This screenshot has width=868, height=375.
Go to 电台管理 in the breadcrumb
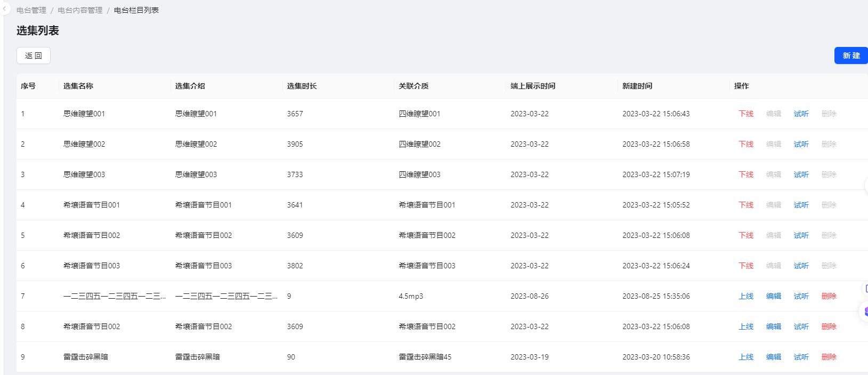(31, 10)
